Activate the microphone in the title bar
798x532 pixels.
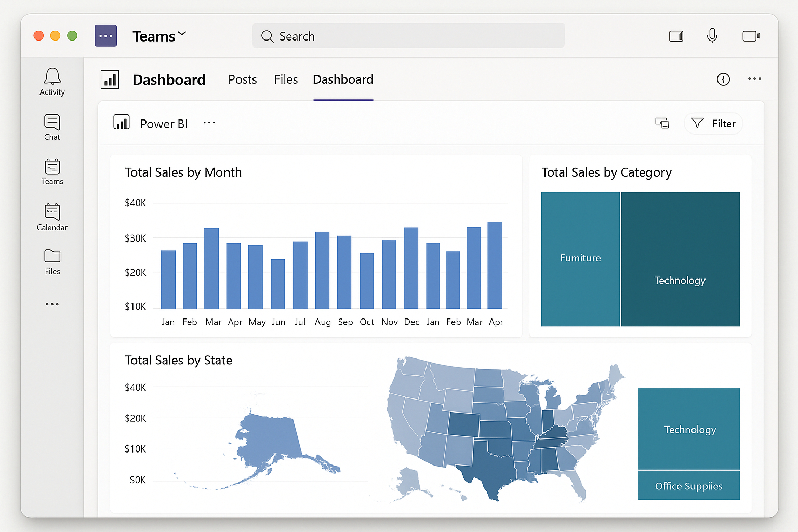click(712, 35)
